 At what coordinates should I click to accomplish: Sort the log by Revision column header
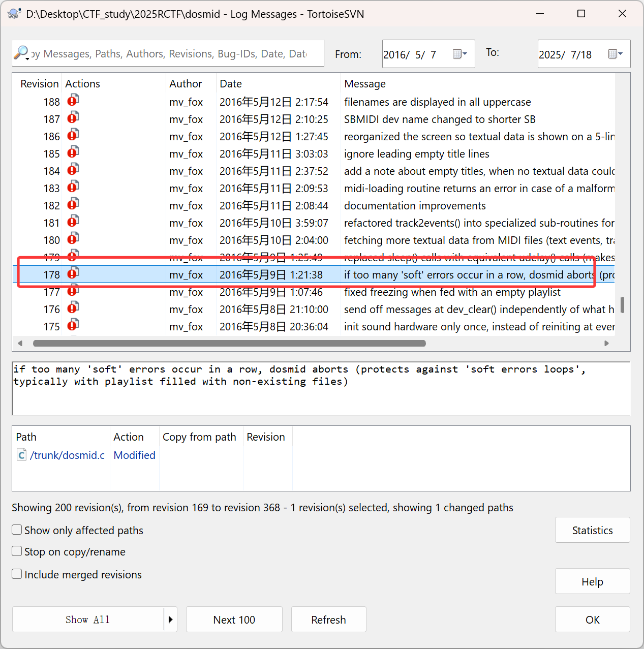[x=39, y=84]
